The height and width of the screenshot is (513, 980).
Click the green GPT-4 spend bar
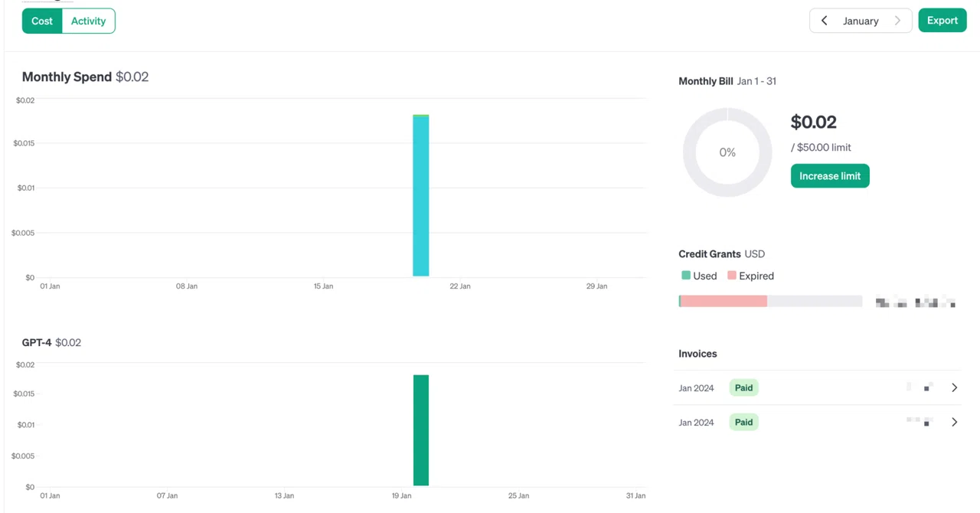pos(421,430)
